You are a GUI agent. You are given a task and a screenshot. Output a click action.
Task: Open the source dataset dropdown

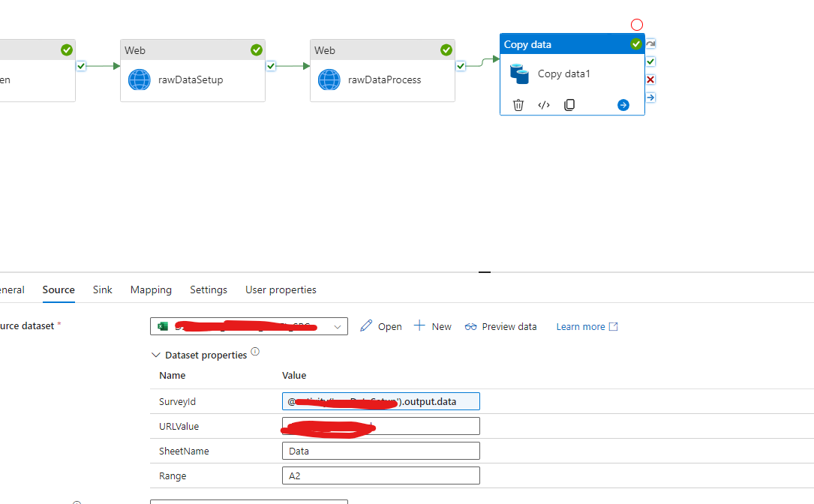pos(338,326)
